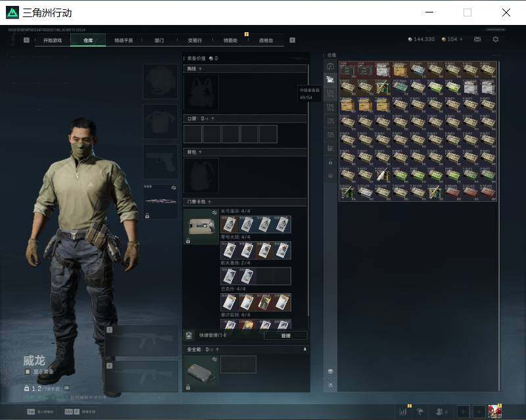Click the 装备价值 label
Viewport: 526px width, 420px height.
tap(196, 58)
